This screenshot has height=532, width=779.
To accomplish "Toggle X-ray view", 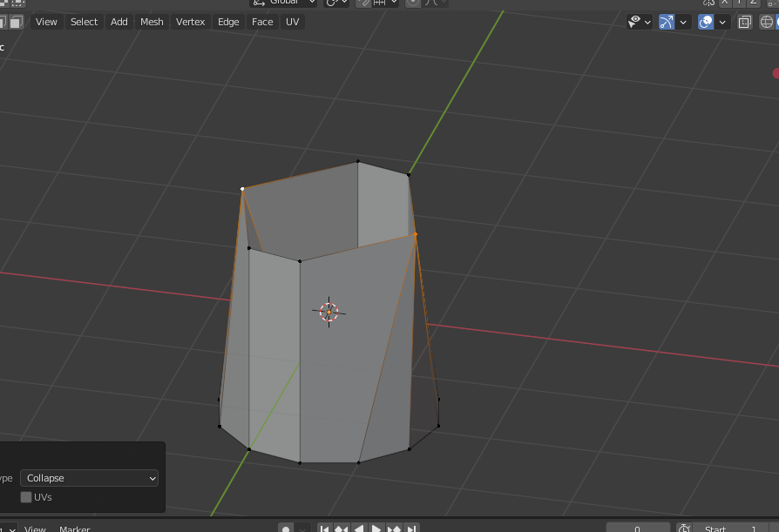I will click(745, 22).
